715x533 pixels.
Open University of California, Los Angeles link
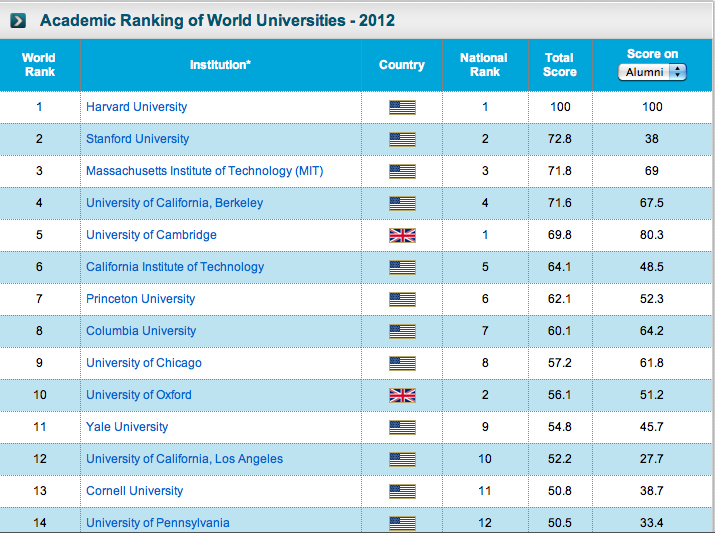click(x=184, y=459)
